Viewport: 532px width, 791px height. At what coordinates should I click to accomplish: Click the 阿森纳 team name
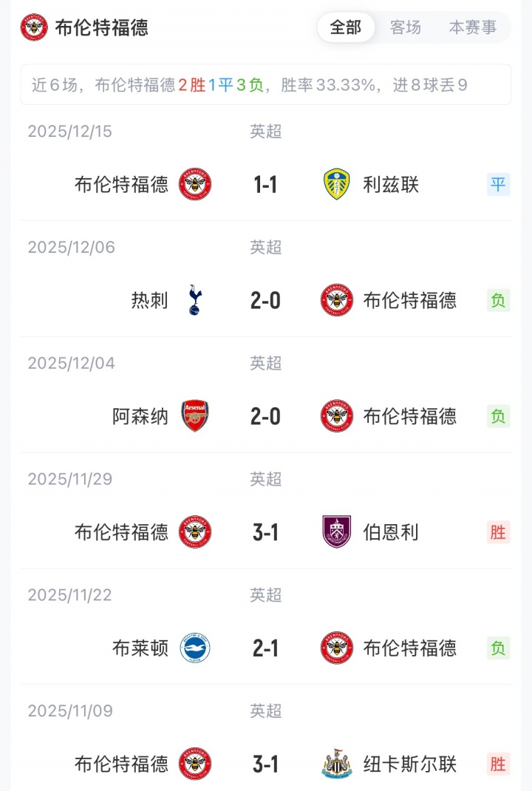click(x=140, y=416)
